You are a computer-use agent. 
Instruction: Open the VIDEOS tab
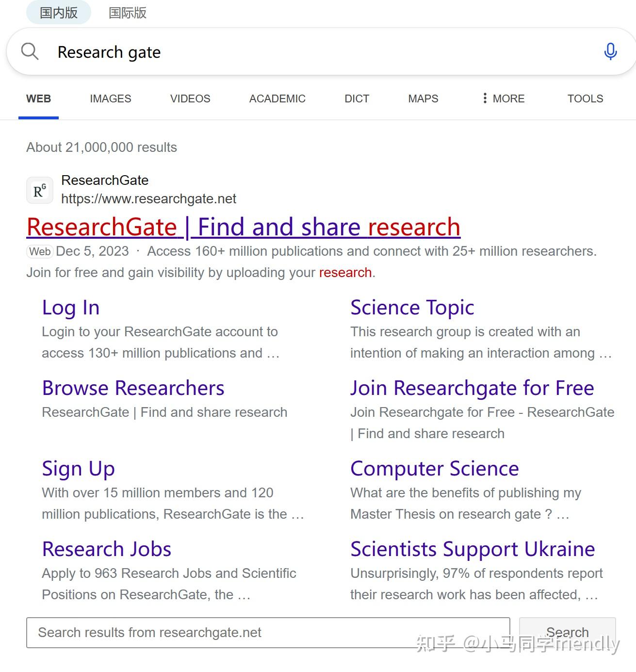[190, 98]
